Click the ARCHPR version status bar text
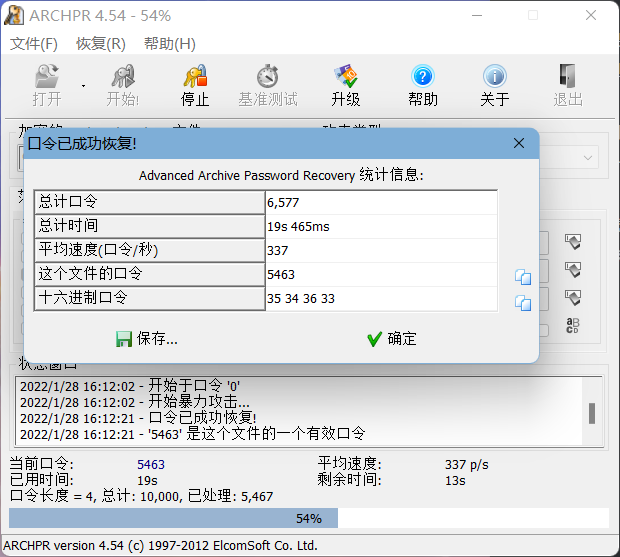 click(x=160, y=546)
